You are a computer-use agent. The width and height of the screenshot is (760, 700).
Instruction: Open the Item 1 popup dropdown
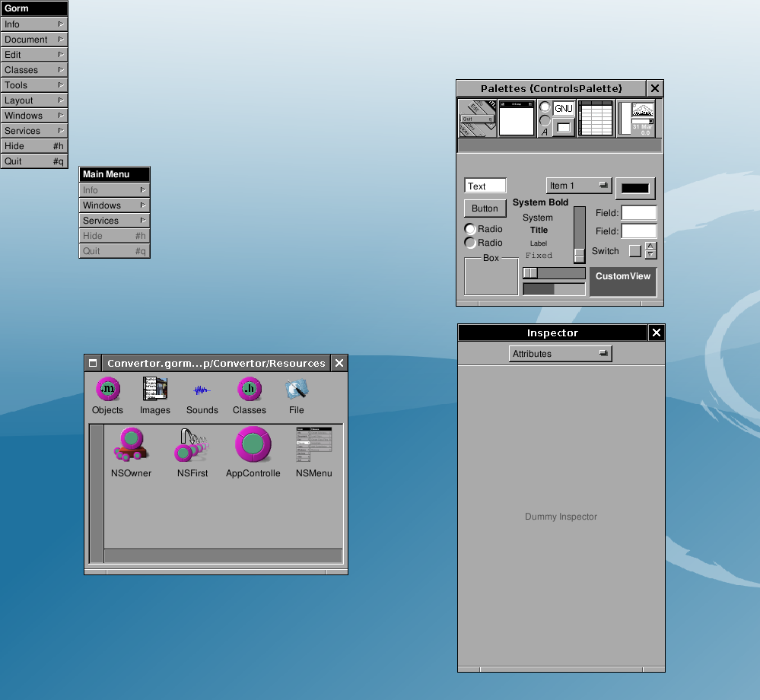[x=579, y=186]
